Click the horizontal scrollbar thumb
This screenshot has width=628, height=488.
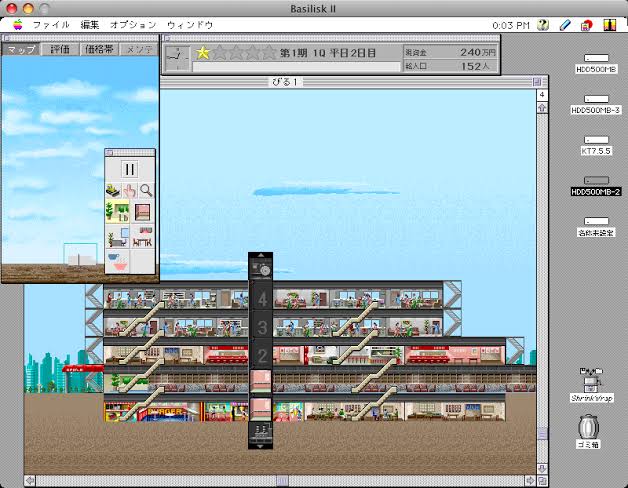282,480
